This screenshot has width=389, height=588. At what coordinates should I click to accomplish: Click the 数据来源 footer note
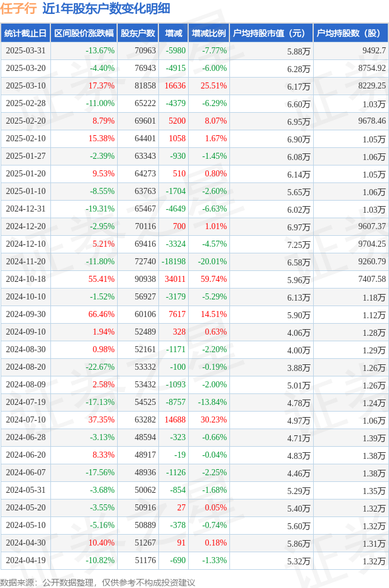[98, 583]
